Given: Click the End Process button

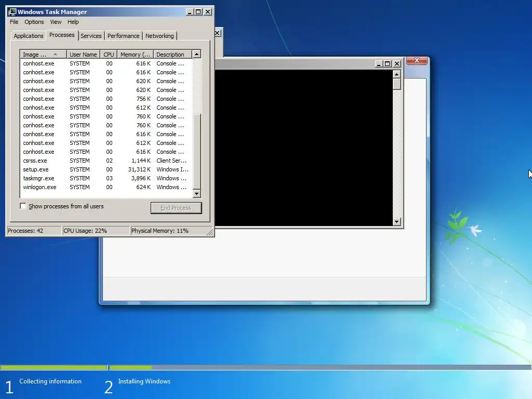Looking at the screenshot, I should [x=176, y=208].
